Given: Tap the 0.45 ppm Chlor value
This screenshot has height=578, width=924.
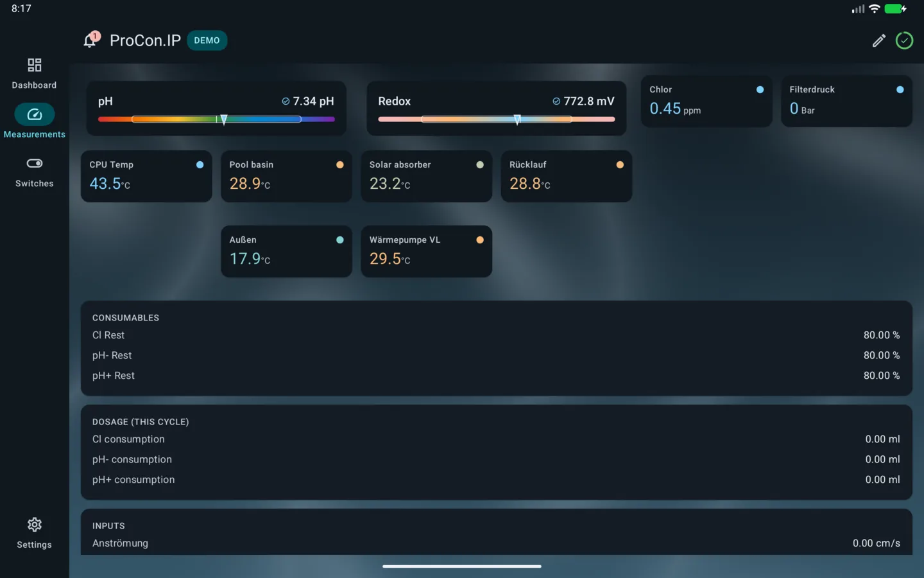Looking at the screenshot, I should pos(675,109).
